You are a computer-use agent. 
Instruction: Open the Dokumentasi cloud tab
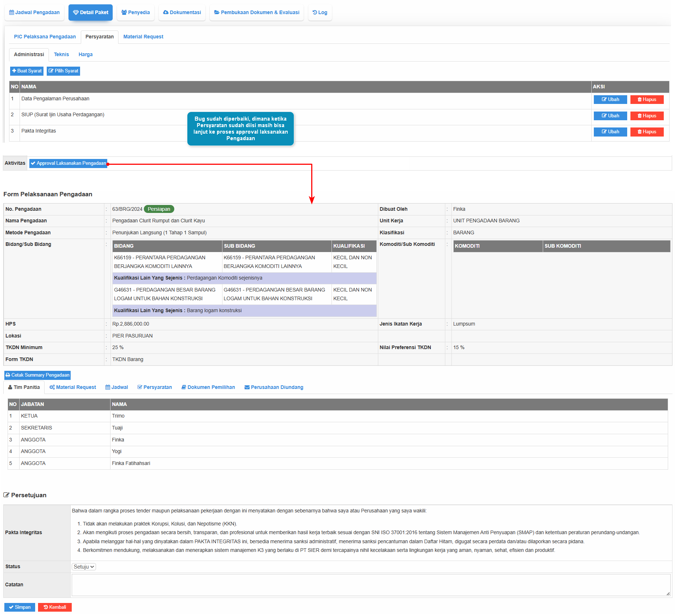coord(182,12)
